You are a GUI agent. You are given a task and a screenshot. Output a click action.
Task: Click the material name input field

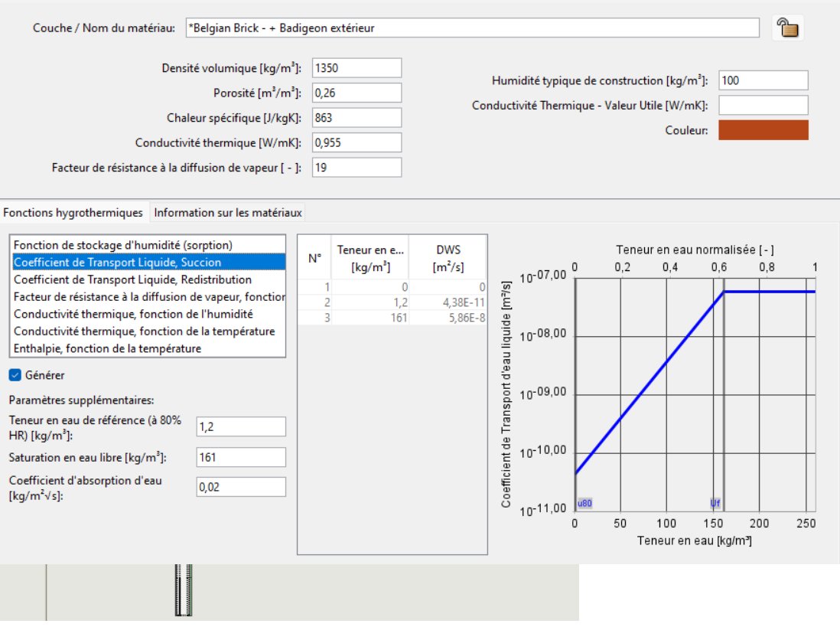pyautogui.click(x=472, y=28)
